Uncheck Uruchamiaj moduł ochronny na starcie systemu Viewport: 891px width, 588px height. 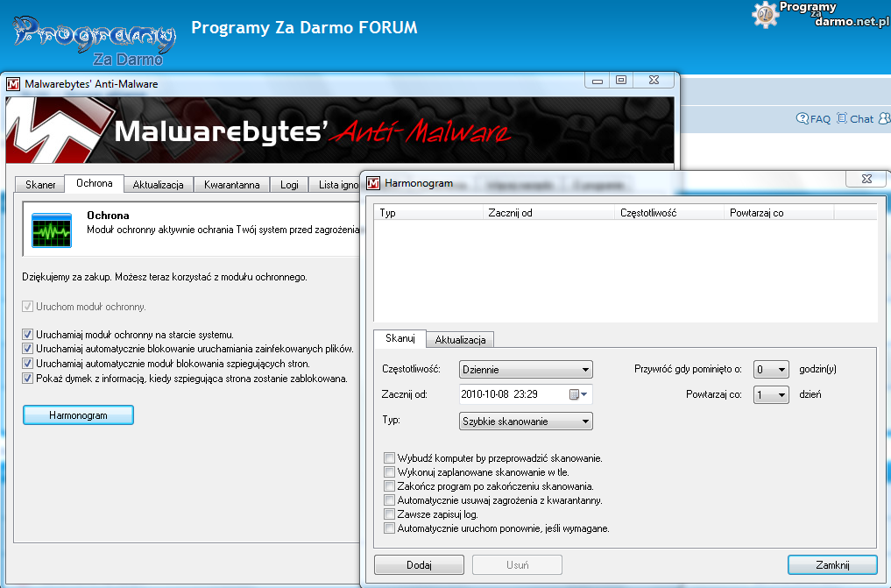(27, 335)
